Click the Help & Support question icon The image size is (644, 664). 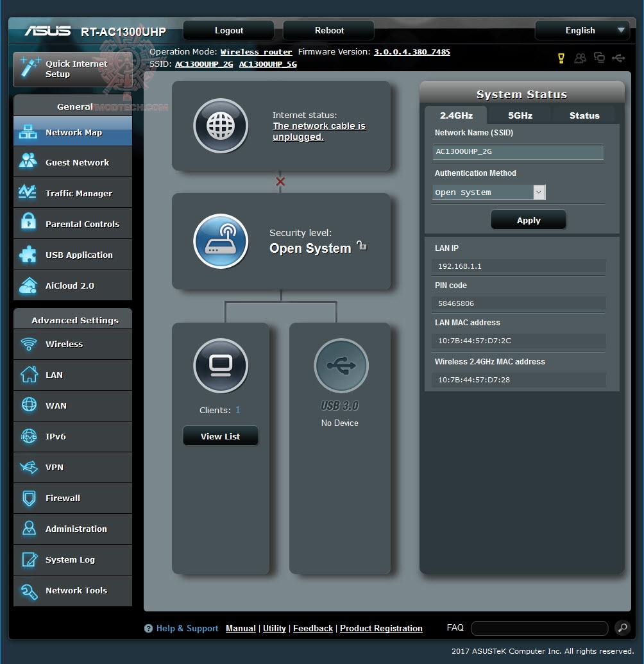(148, 629)
